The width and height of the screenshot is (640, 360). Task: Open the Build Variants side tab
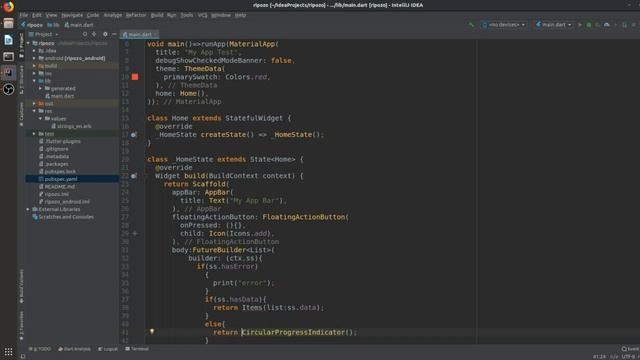coord(21,286)
